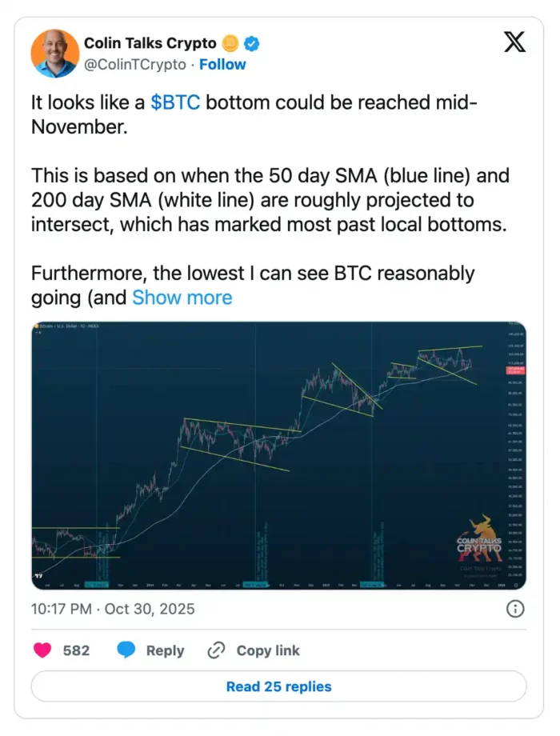The image size is (560, 736).
Task: Select the pink heart next to the 582 count
Action: 42,650
